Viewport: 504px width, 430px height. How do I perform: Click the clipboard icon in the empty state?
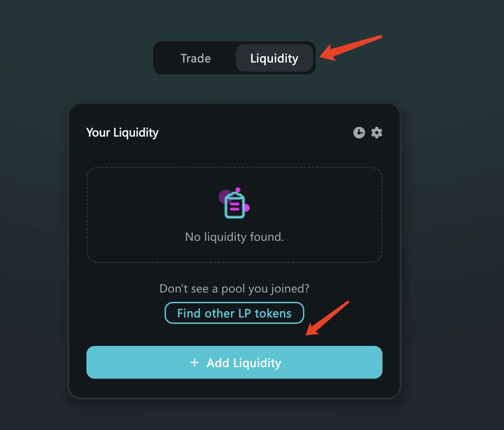coord(234,206)
